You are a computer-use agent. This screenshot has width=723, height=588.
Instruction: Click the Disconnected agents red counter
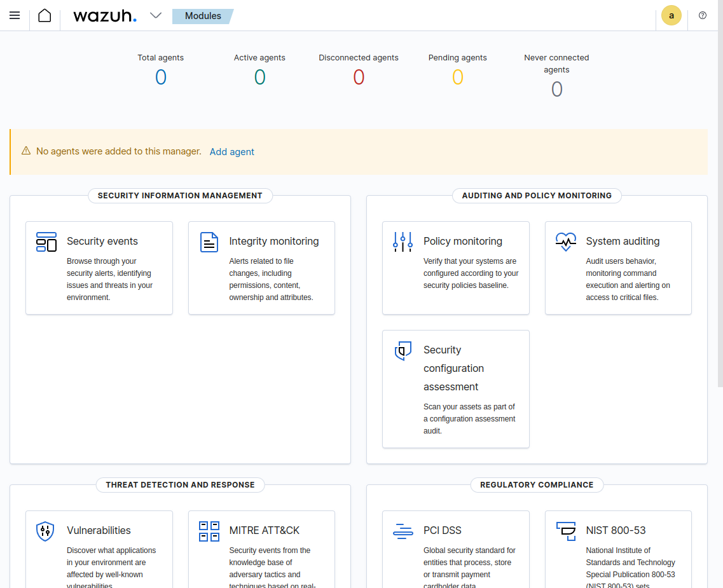359,77
